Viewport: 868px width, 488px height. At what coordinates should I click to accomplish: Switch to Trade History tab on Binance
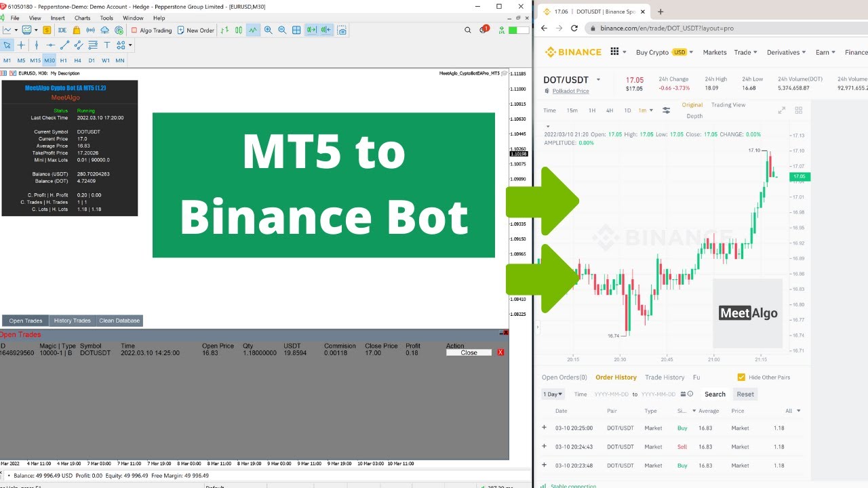pos(665,377)
